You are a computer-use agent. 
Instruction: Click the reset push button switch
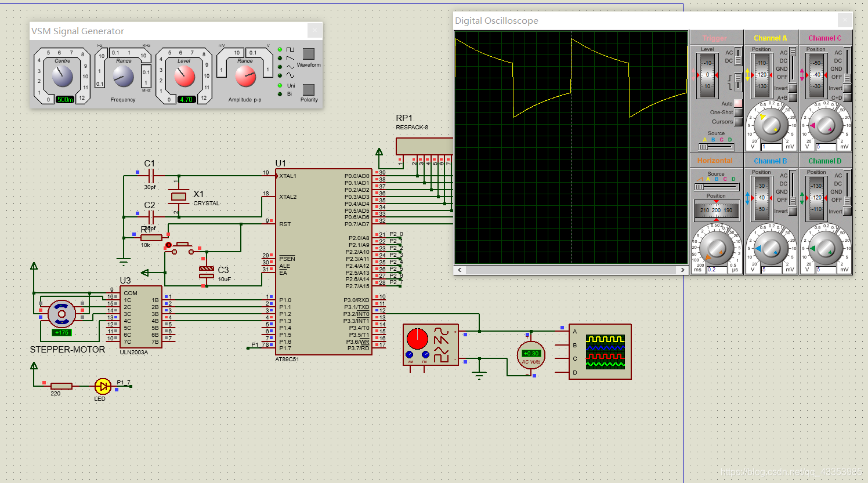182,248
